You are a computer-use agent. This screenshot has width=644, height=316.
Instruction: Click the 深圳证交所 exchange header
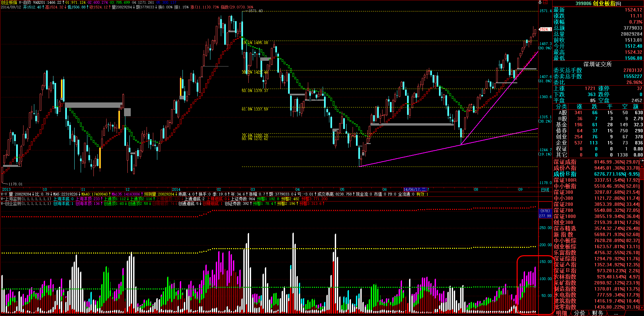598,64
